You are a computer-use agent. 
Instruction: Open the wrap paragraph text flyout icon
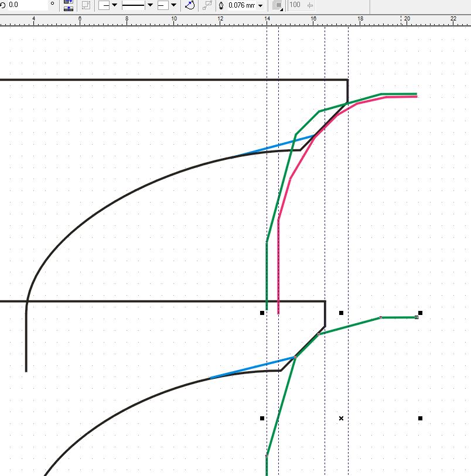(277, 5)
